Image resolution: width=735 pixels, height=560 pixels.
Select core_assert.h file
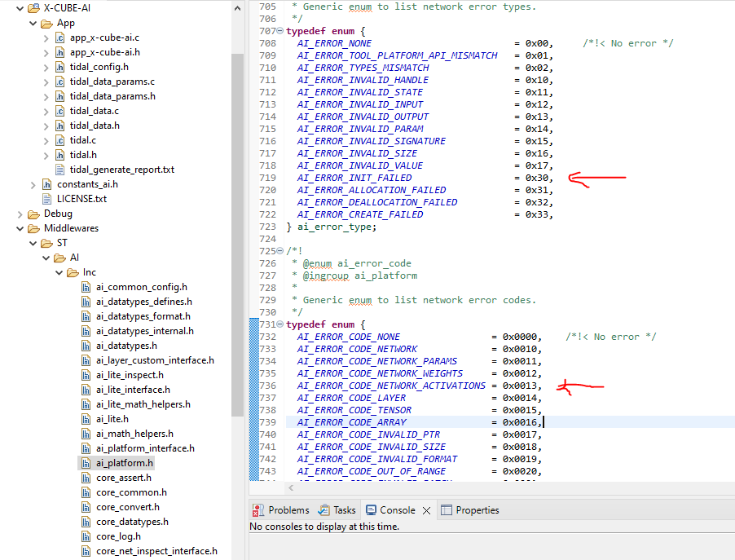click(124, 478)
